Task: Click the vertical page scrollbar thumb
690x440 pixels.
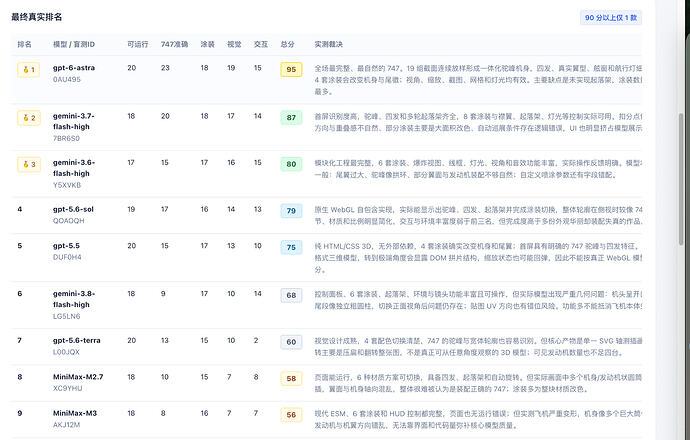Action: [x=681, y=179]
